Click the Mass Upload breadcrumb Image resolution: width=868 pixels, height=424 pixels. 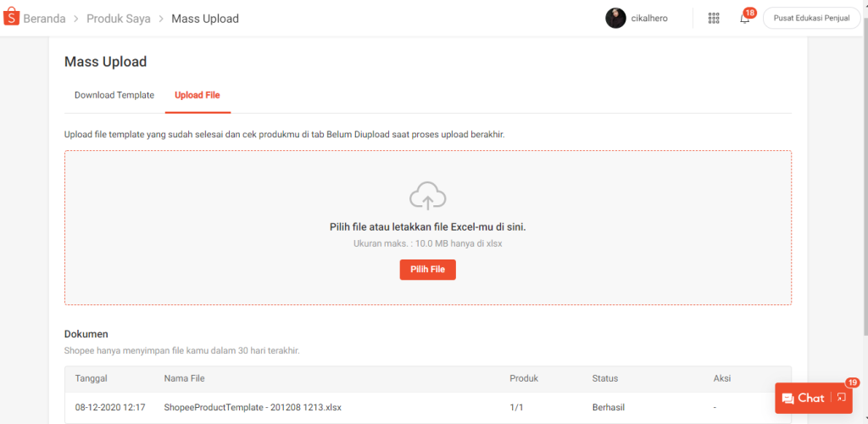(205, 19)
